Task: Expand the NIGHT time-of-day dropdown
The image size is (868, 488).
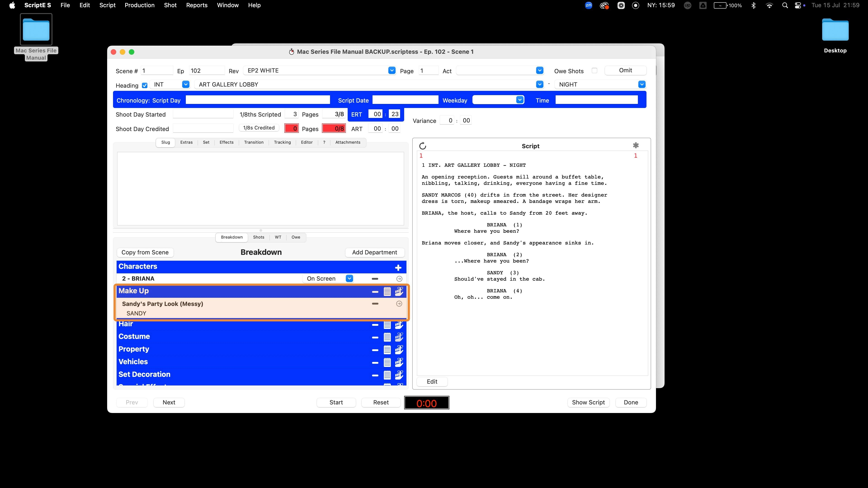Action: (642, 84)
